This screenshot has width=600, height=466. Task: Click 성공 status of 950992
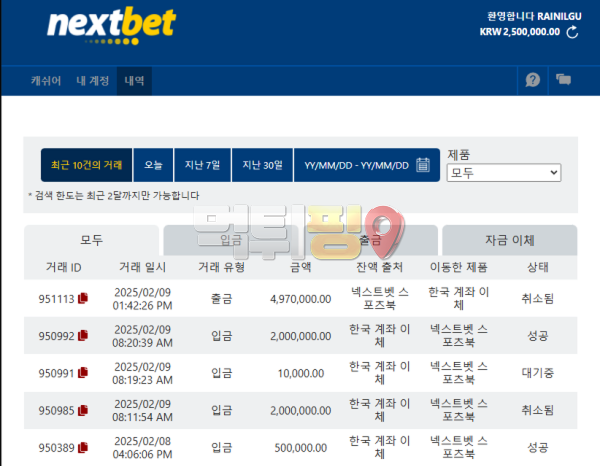click(538, 336)
